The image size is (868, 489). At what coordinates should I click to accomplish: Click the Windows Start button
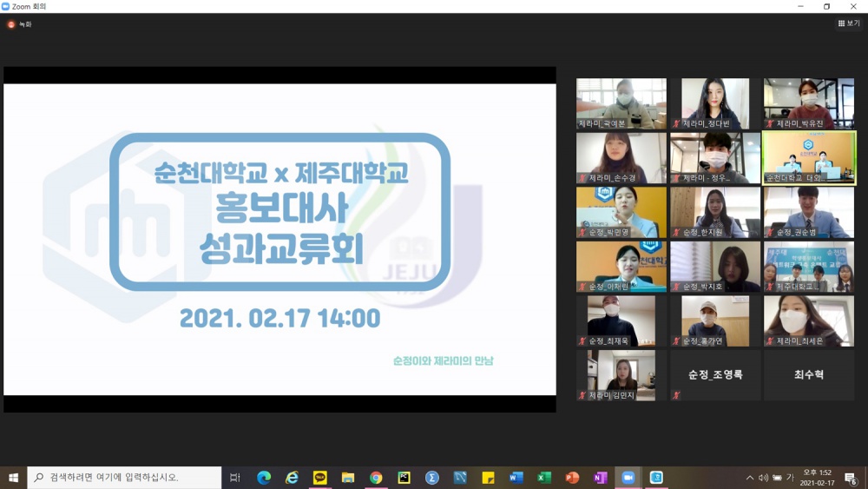(13, 478)
